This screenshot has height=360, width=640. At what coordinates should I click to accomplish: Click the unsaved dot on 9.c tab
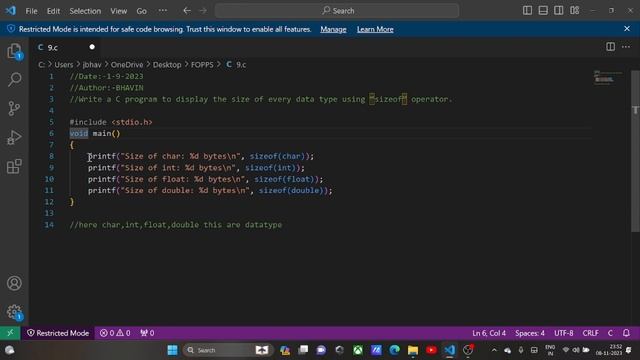pos(92,47)
